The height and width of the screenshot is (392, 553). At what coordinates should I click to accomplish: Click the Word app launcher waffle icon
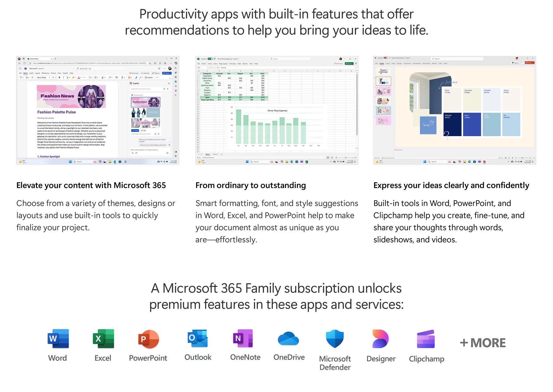click(x=20, y=69)
